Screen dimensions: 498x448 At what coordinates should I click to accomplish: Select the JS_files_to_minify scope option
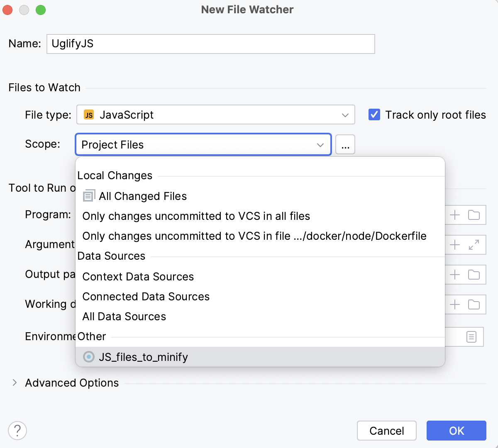(x=143, y=357)
